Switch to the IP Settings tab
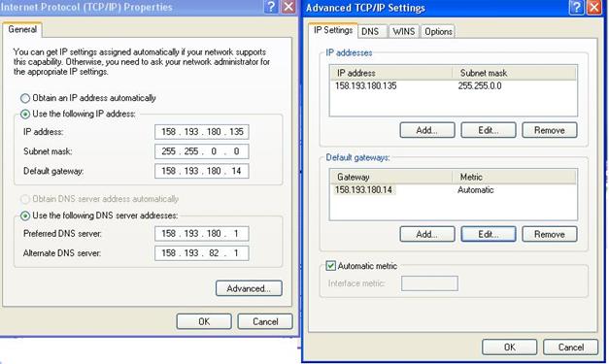Image resolution: width=609 pixels, height=364 pixels. (333, 30)
